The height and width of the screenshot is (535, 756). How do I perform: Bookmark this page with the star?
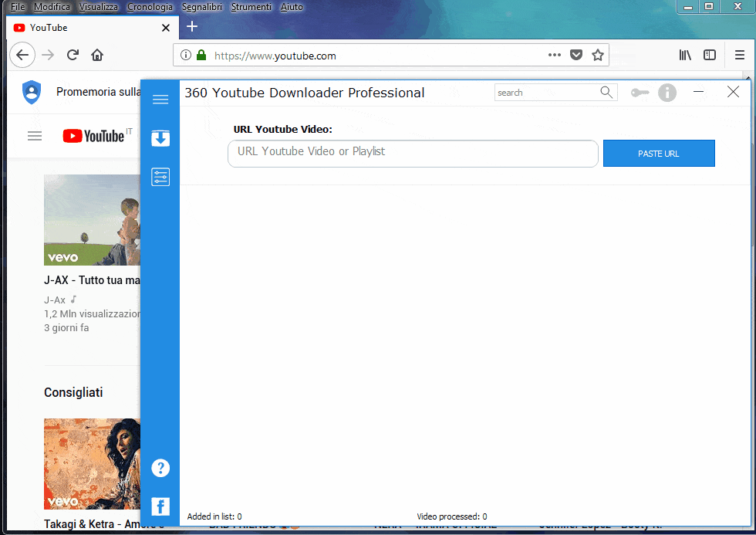tap(598, 55)
